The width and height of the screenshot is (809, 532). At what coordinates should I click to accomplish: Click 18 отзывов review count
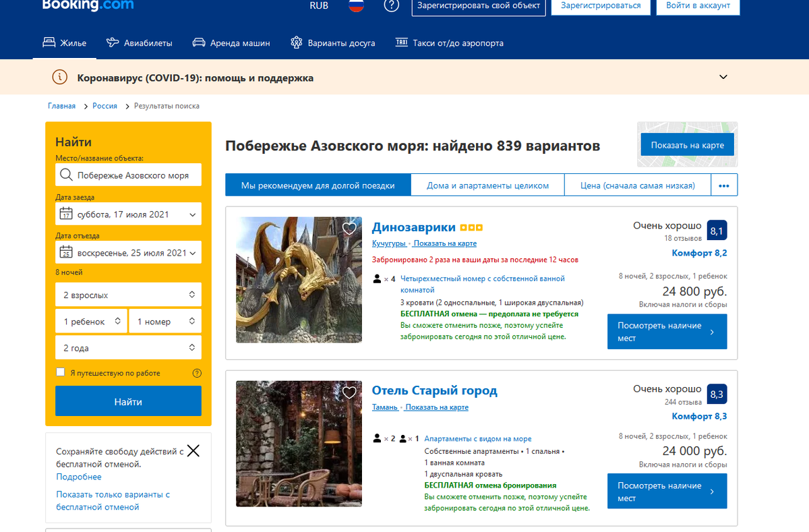pos(683,238)
